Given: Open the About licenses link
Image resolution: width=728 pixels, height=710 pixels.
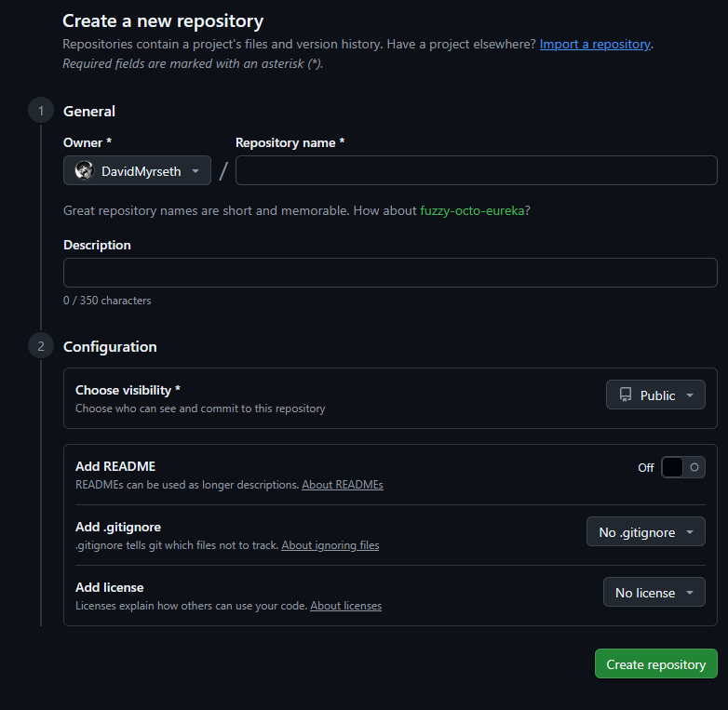Looking at the screenshot, I should (x=345, y=606).
